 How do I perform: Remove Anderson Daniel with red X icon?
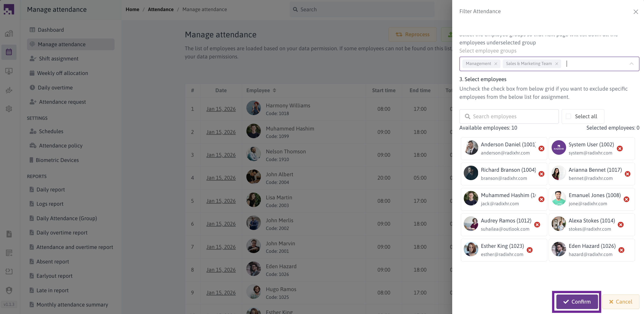coord(541,149)
